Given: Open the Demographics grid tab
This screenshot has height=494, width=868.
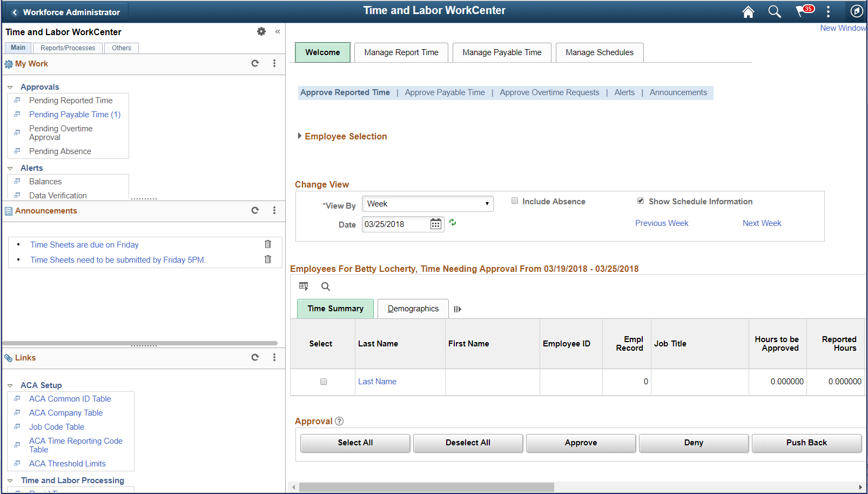Looking at the screenshot, I should (x=413, y=309).
